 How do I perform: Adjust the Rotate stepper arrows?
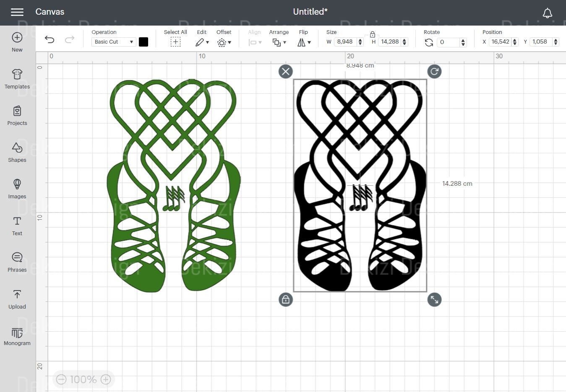[463, 42]
